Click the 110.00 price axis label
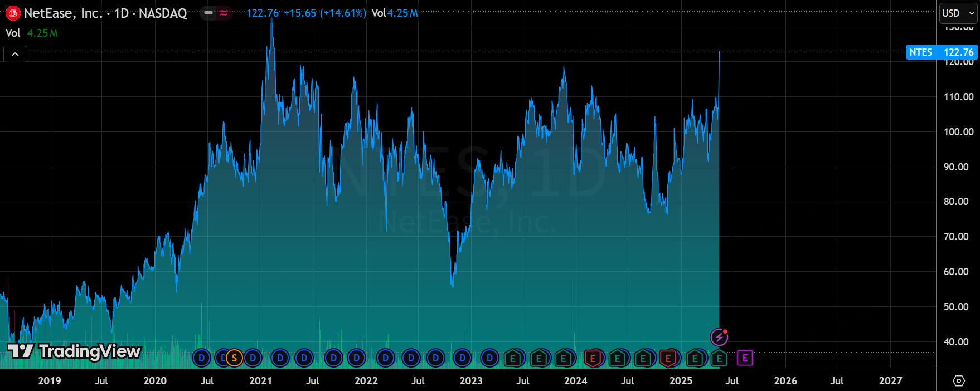The width and height of the screenshot is (980, 391). coord(959,97)
